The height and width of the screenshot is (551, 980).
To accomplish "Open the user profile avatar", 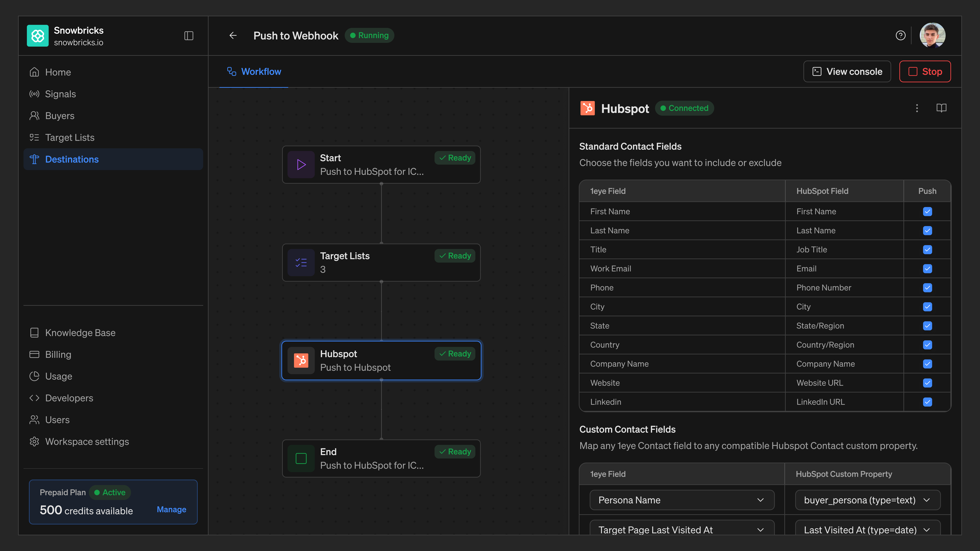I will click(x=932, y=35).
